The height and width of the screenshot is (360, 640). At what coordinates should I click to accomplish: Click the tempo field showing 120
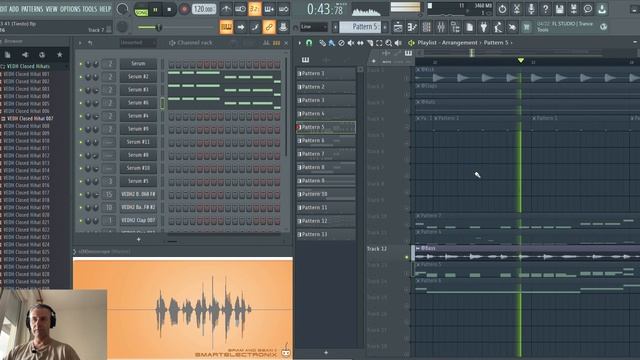[x=204, y=9]
